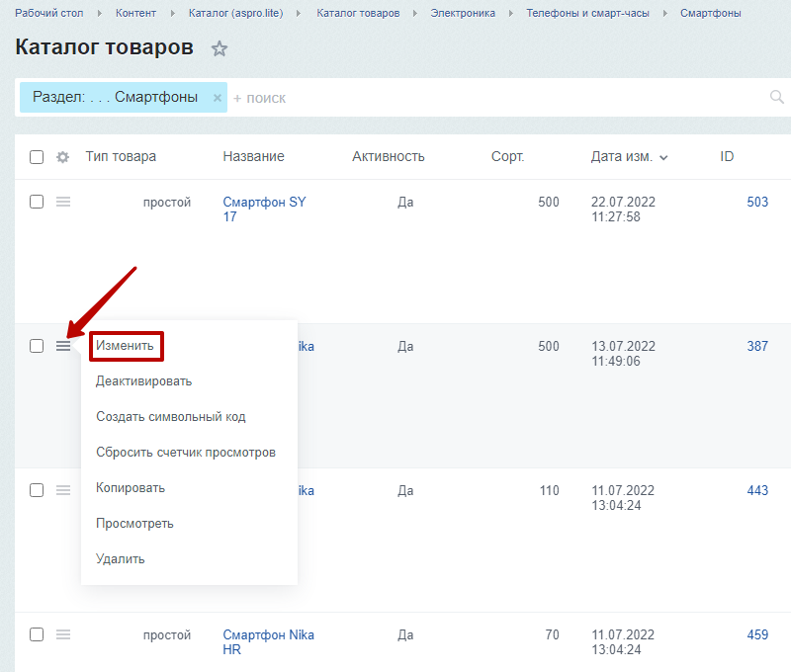
Task: Click sort value 110 cell
Action: click(550, 490)
